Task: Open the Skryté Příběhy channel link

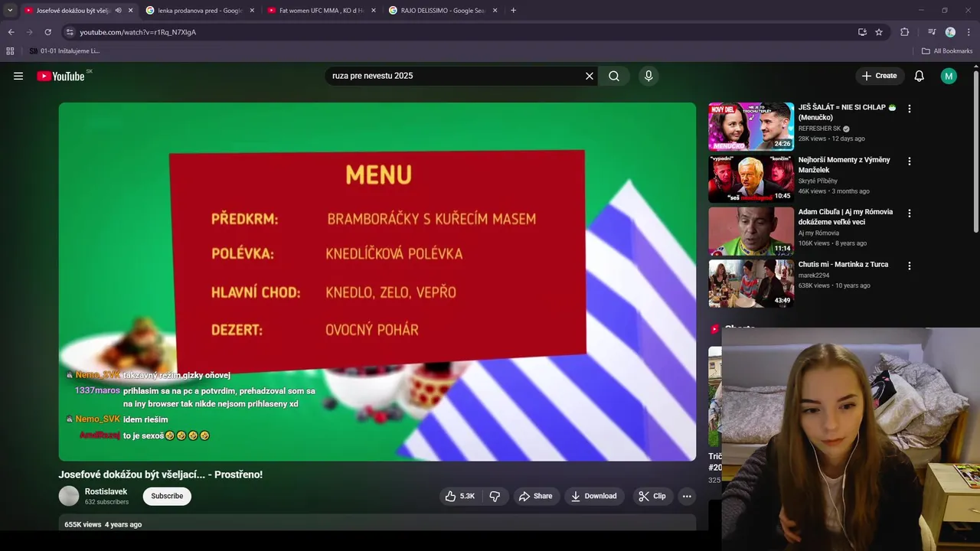Action: click(x=818, y=181)
